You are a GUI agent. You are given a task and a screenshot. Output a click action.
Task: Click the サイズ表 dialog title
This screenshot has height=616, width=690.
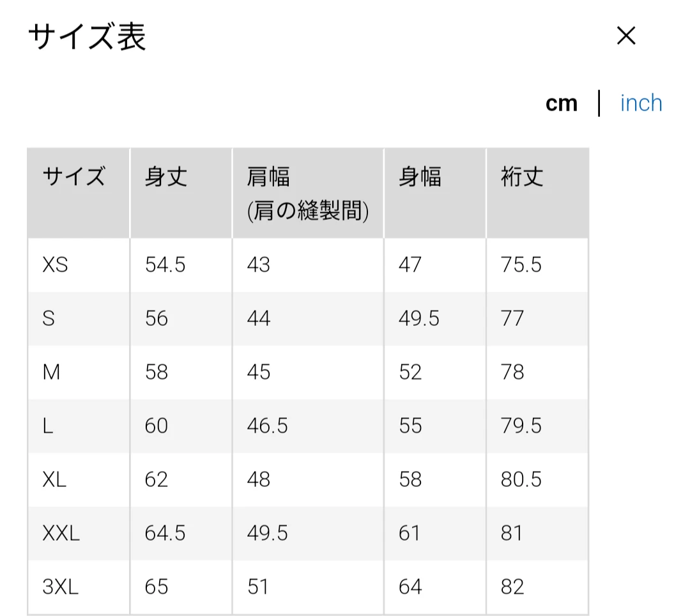[x=87, y=37]
